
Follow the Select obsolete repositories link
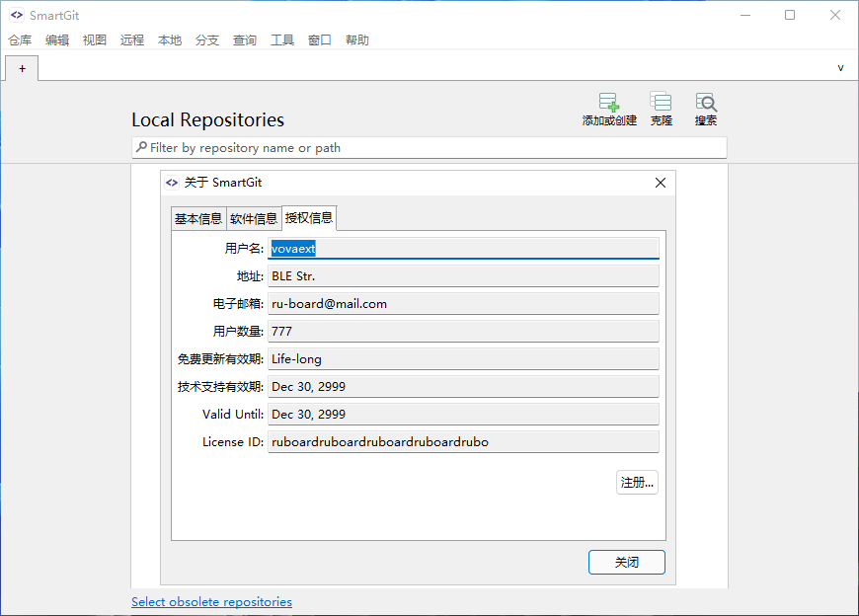point(211,601)
